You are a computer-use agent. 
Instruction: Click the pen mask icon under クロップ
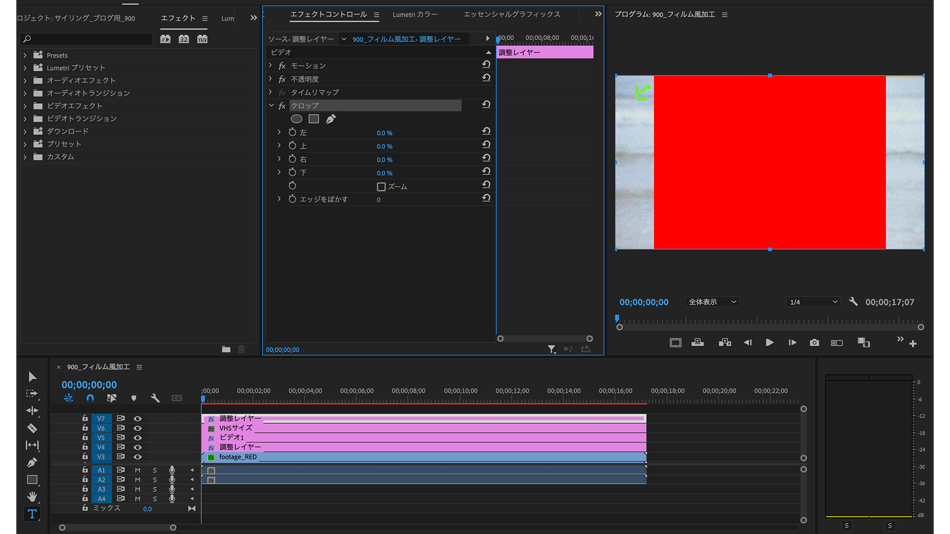[x=331, y=119]
